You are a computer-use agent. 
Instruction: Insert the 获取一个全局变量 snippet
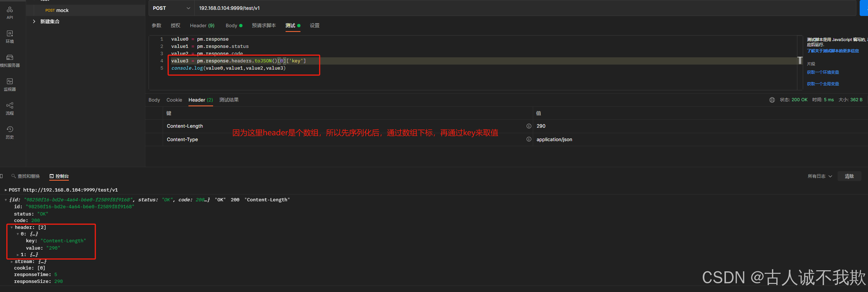tap(823, 84)
